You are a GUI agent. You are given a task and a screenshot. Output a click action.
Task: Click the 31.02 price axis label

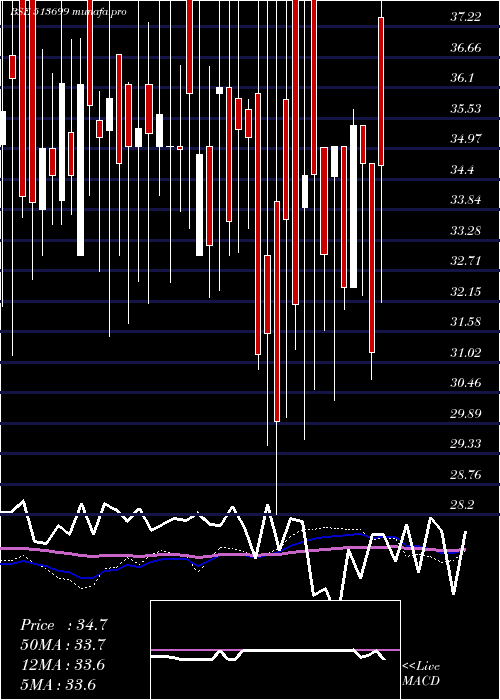click(466, 353)
